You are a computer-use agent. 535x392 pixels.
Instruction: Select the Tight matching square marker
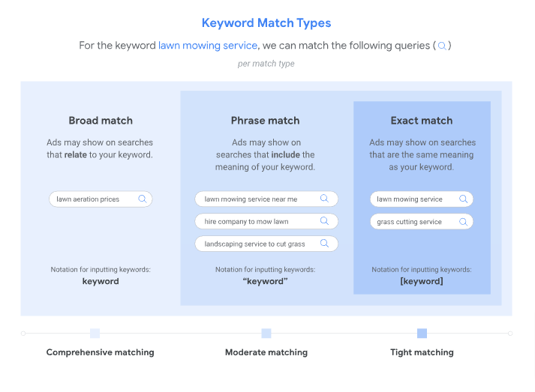pos(422,334)
